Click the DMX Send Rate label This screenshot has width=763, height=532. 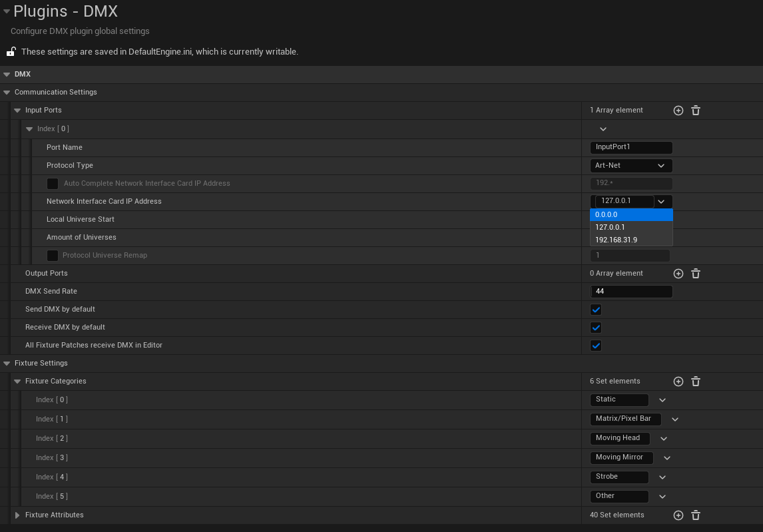tap(51, 292)
